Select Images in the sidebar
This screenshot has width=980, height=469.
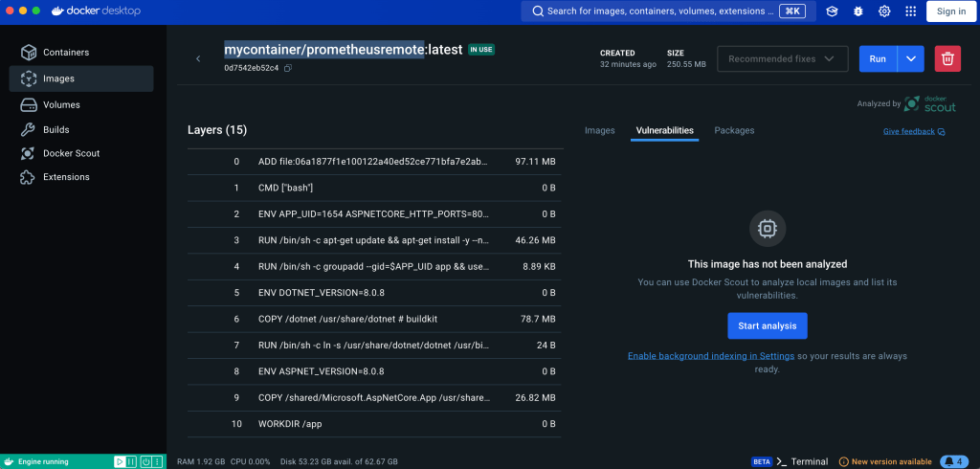(81, 78)
